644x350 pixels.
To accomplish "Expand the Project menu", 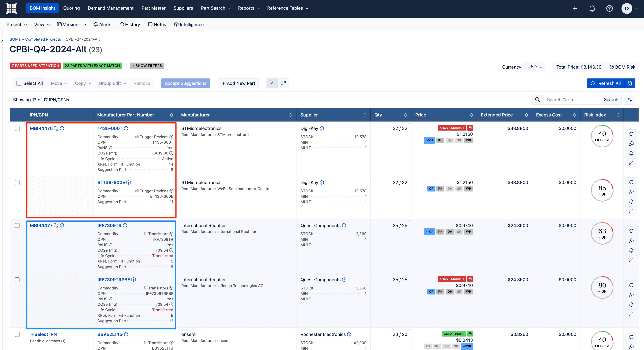I will coord(16,25).
